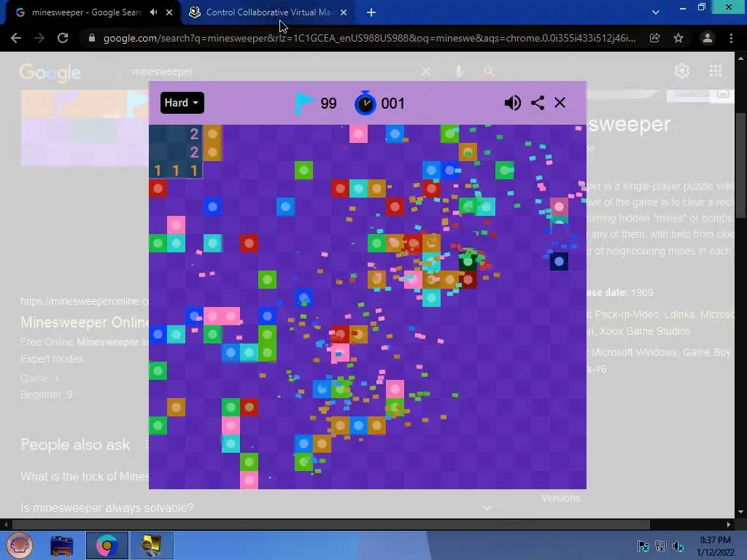Start voice search with microphone
This screenshot has height=560, width=747.
(459, 71)
